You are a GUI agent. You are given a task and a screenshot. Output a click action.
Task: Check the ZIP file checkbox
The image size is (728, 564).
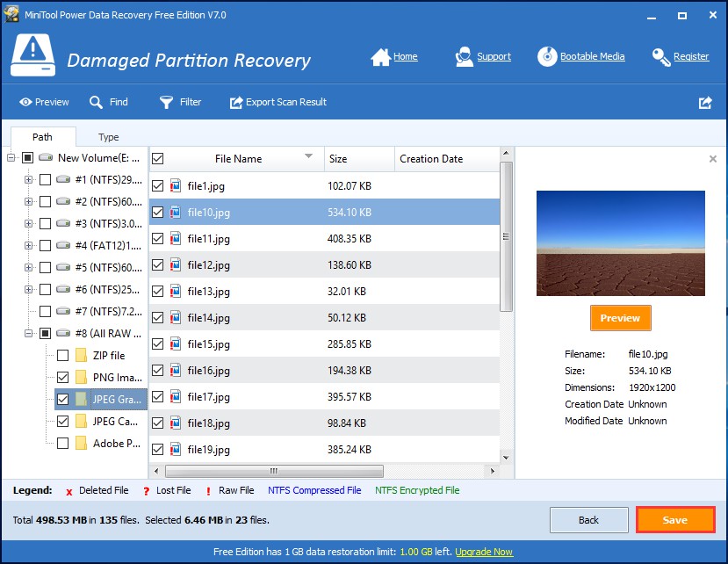(x=62, y=356)
